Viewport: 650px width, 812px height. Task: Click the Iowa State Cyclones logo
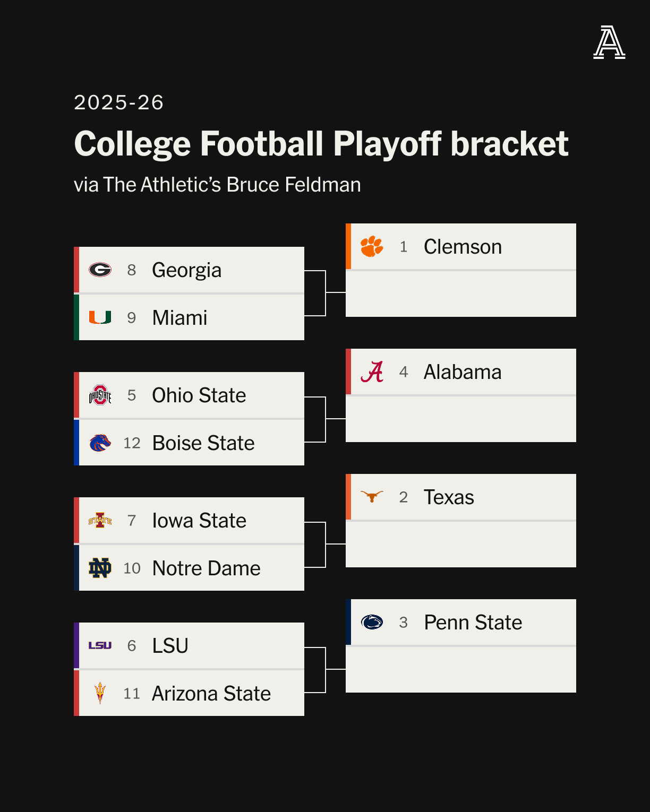coord(100,521)
